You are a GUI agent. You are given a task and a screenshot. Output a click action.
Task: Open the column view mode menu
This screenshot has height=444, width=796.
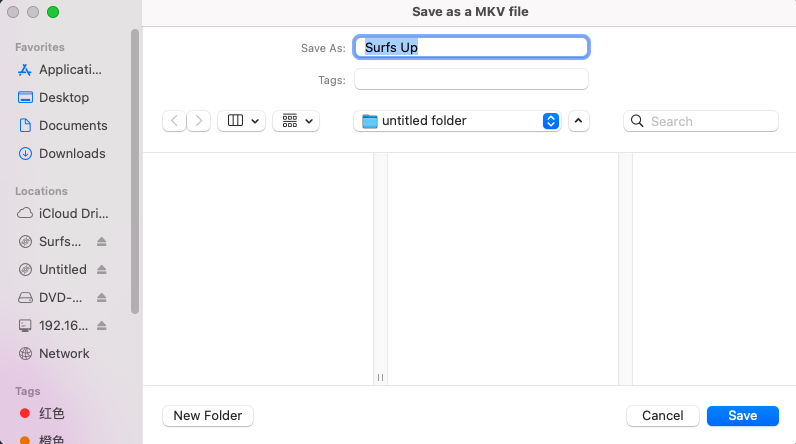pos(242,121)
